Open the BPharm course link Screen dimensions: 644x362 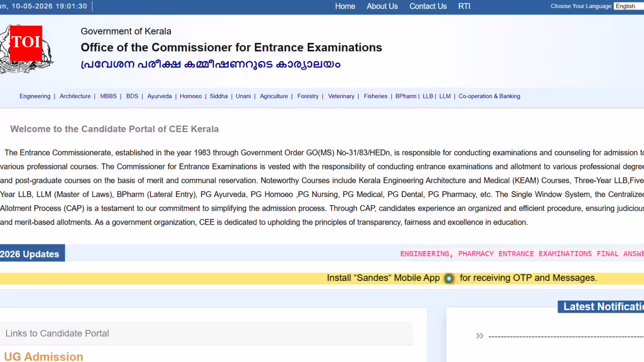406,96
